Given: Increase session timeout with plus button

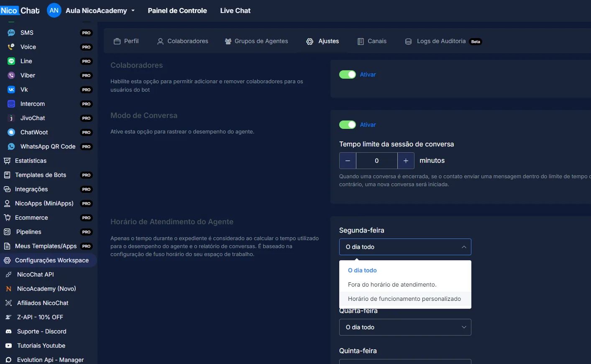Looking at the screenshot, I should [x=406, y=161].
